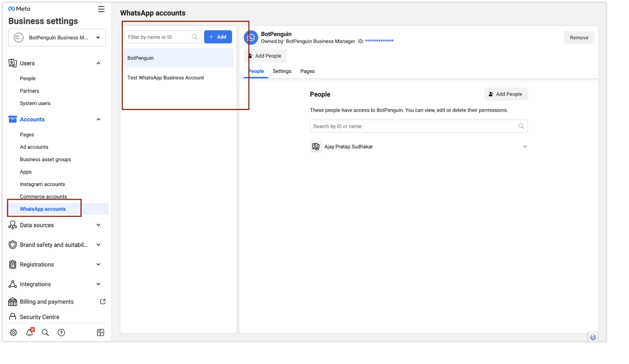Click Add People below account header
This screenshot has width=629, height=364.
click(265, 56)
